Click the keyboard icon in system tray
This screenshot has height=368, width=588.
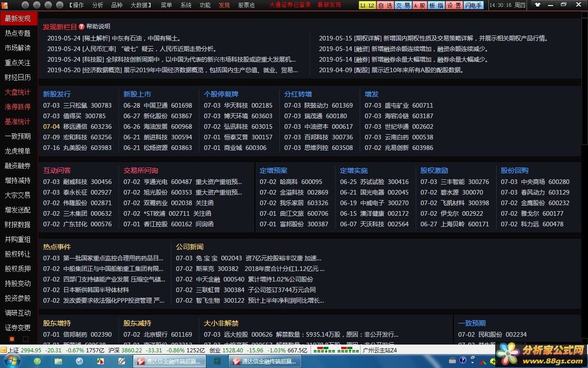452,361
